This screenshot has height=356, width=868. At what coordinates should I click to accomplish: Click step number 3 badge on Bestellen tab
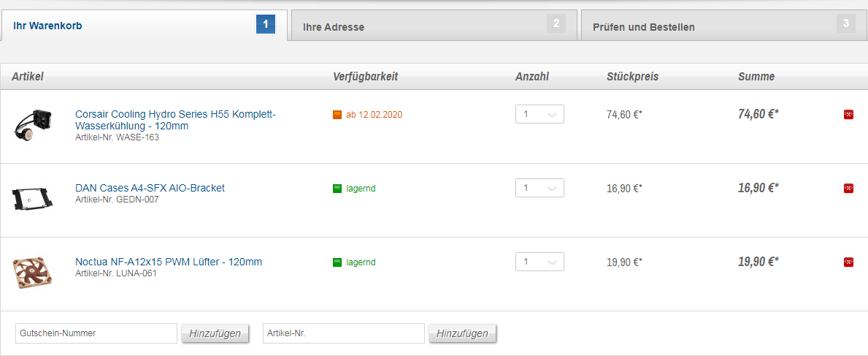coord(846,24)
